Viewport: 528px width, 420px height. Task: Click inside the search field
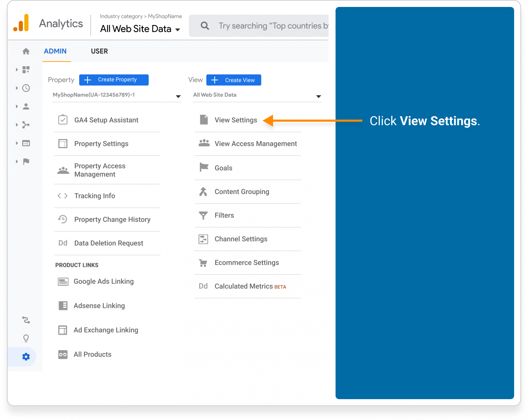coord(272,25)
